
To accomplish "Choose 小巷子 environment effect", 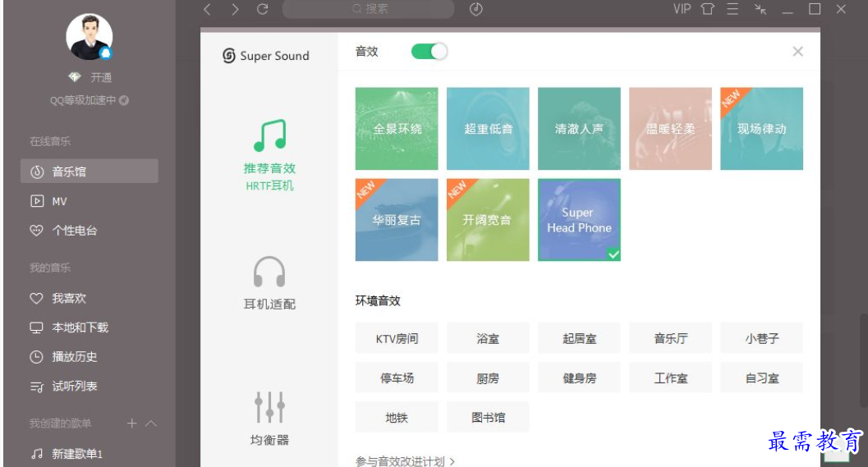I will tap(762, 338).
